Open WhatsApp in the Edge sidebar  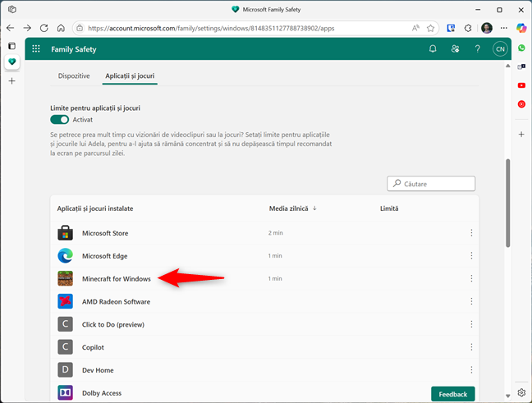[x=521, y=48]
